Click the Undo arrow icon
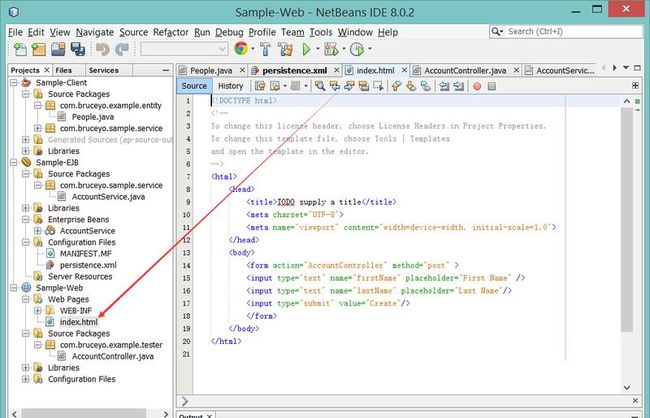 tap(102, 49)
